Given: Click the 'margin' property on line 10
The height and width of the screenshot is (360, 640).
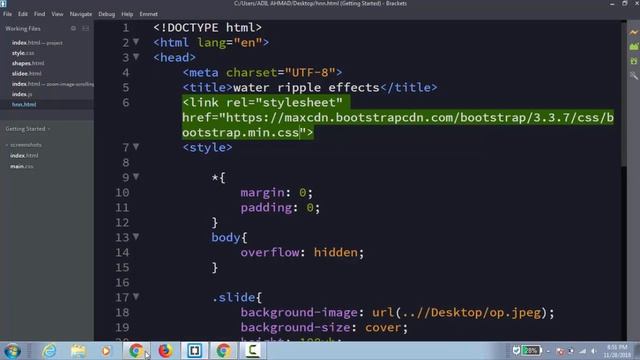Looking at the screenshot, I should pyautogui.click(x=262, y=192).
